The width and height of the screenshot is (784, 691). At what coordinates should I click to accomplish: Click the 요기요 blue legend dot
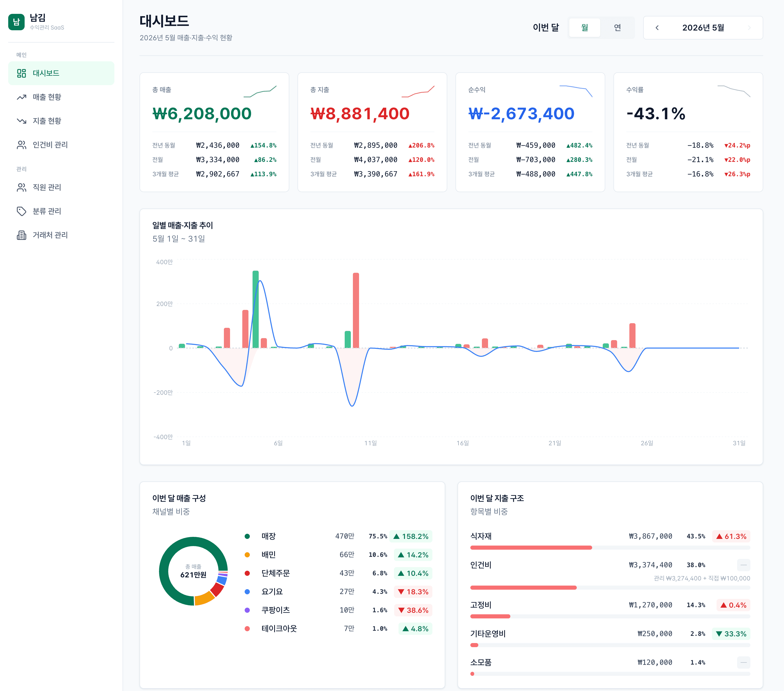coord(247,592)
